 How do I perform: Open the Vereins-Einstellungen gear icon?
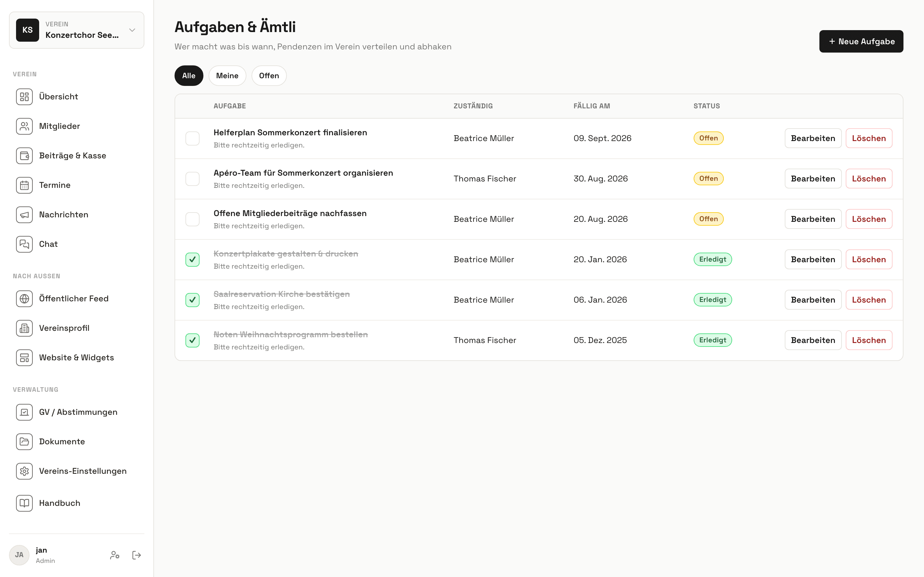[24, 471]
